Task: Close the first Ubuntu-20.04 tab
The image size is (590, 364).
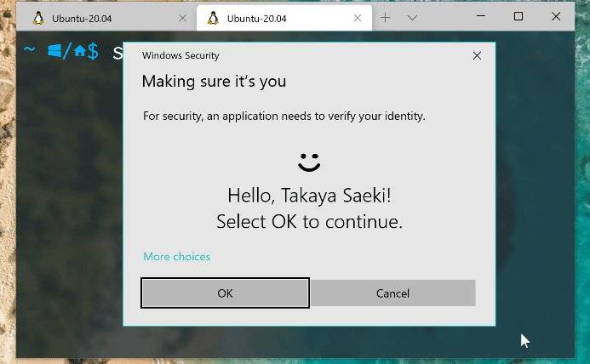Action: (182, 18)
